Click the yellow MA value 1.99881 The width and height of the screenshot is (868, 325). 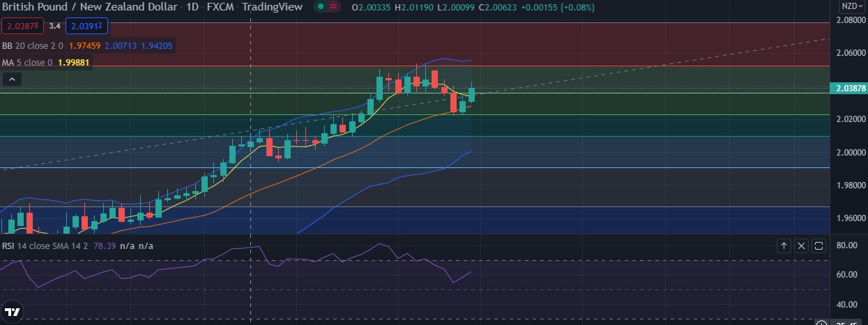(x=73, y=62)
